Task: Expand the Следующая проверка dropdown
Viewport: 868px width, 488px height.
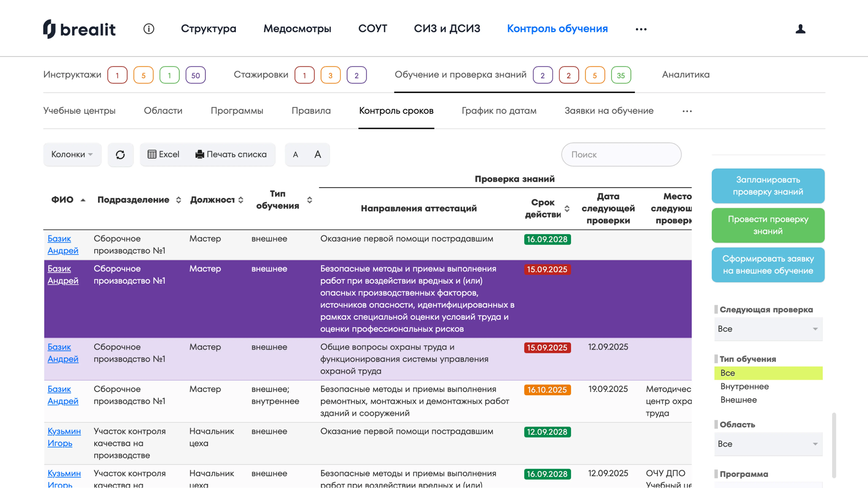Action: point(768,329)
